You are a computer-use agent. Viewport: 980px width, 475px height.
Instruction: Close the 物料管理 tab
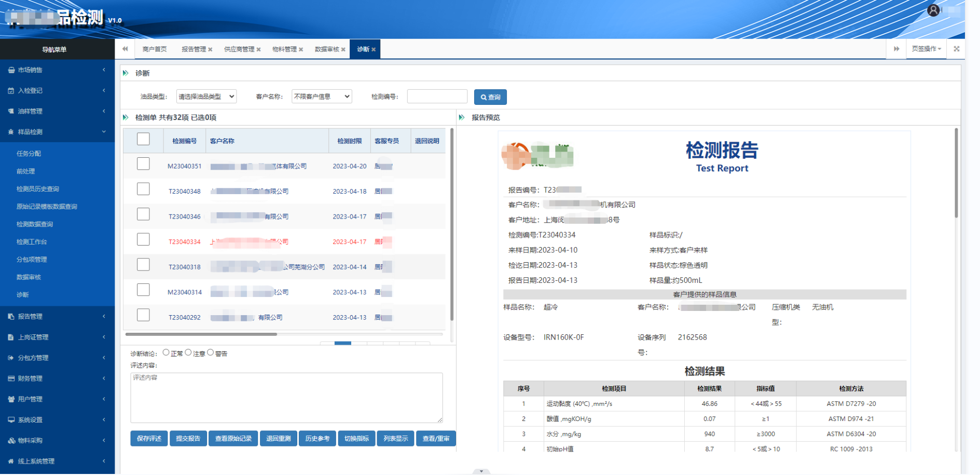point(301,50)
